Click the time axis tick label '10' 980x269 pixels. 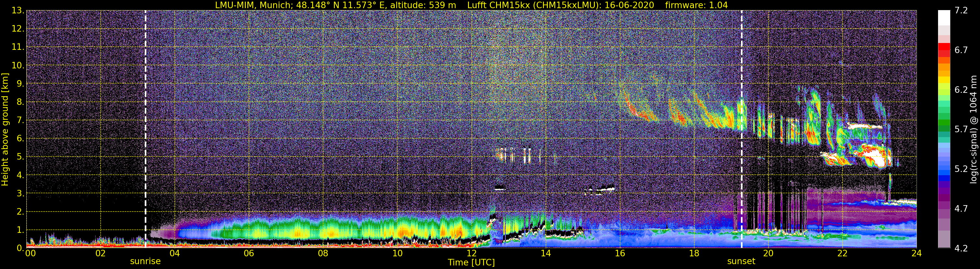point(397,253)
